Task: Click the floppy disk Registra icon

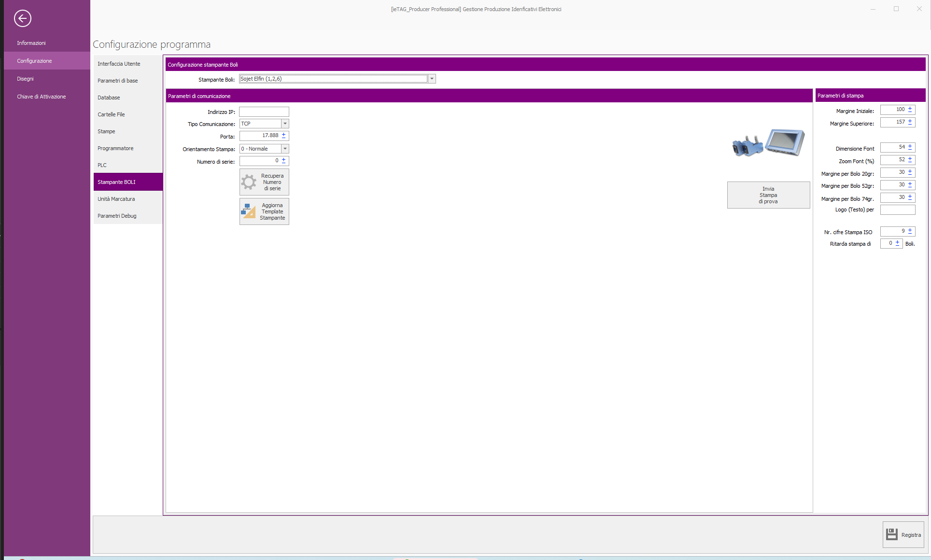Action: (x=892, y=534)
